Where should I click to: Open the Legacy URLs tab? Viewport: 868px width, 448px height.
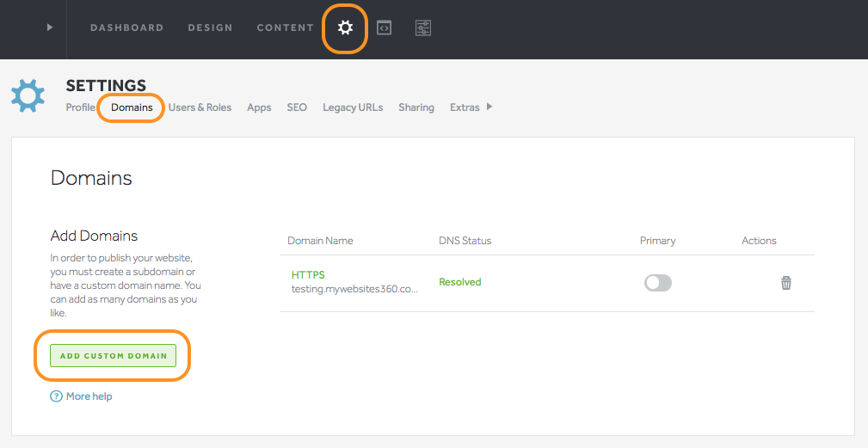click(353, 107)
